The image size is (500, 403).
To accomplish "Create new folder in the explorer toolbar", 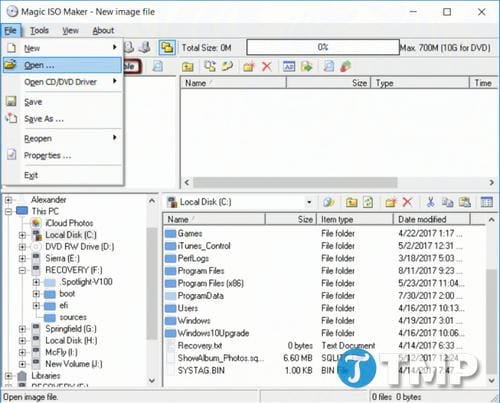I will click(391, 202).
